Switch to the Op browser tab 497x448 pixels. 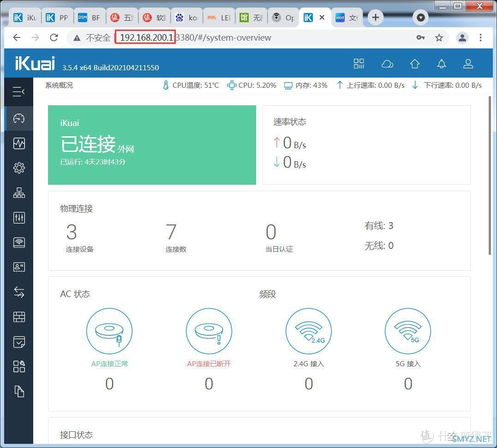[283, 18]
